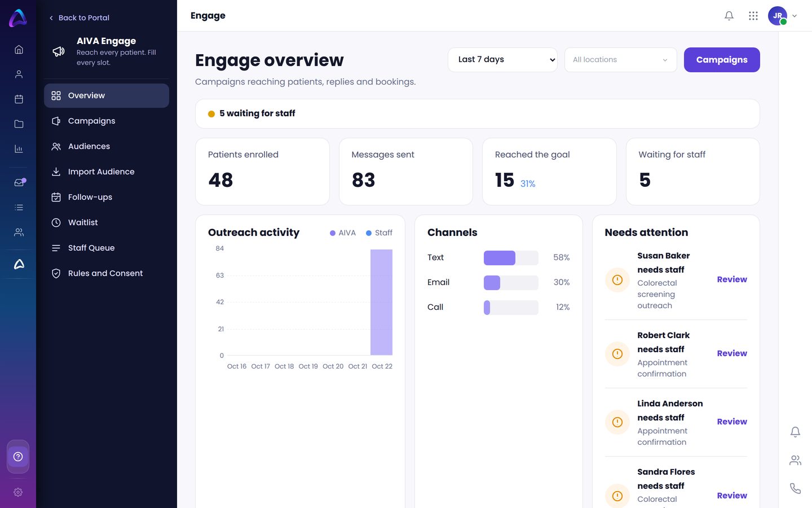Open Staff Queue in the sidebar
This screenshot has width=812, height=508.
coord(107,248)
